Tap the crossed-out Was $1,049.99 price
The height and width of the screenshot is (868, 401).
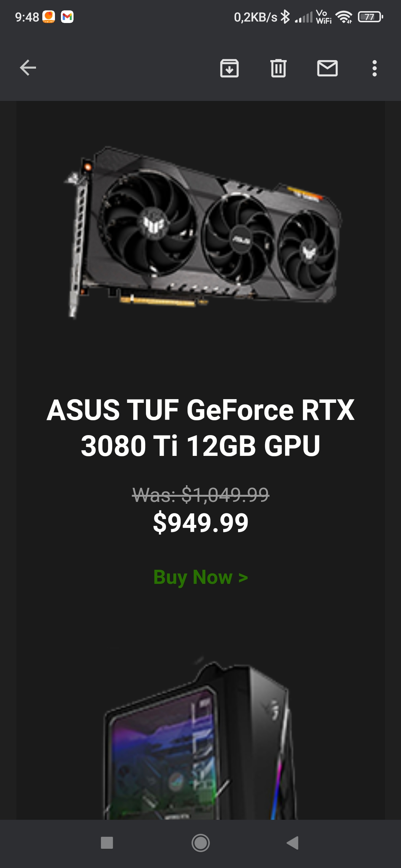coord(200,494)
